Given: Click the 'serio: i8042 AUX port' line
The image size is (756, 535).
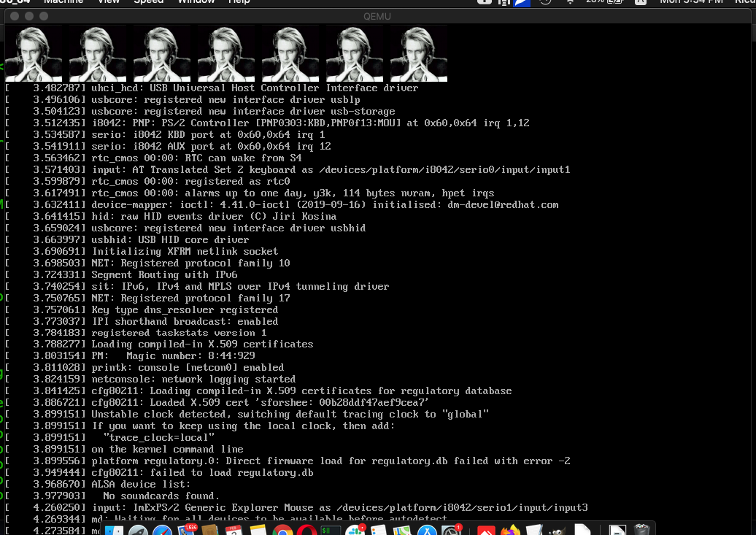Looking at the screenshot, I should pos(168,146).
